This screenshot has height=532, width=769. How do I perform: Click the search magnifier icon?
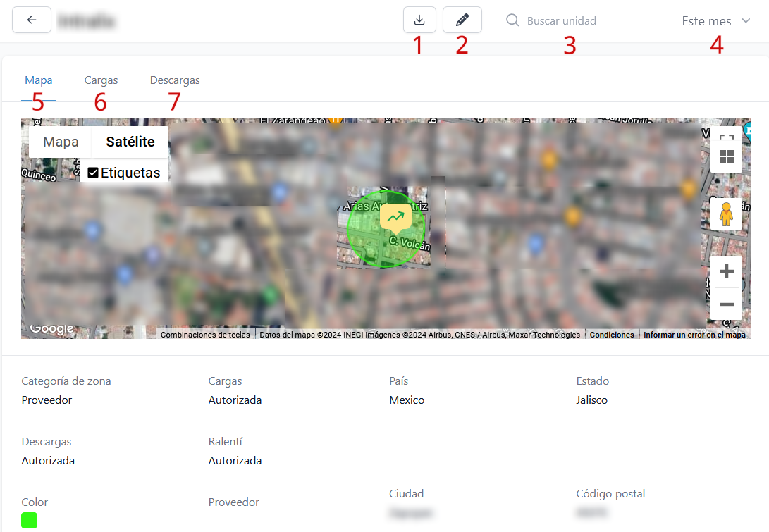tap(512, 21)
